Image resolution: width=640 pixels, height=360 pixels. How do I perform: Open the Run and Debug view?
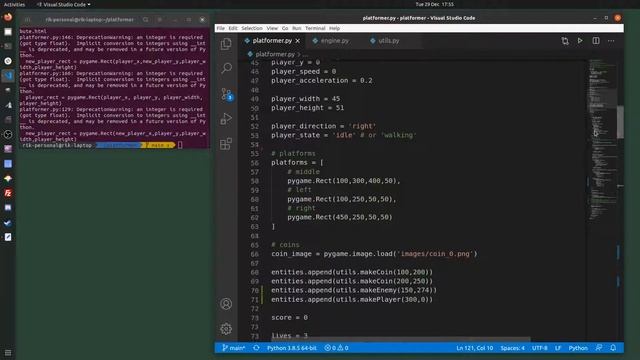tap(226, 119)
